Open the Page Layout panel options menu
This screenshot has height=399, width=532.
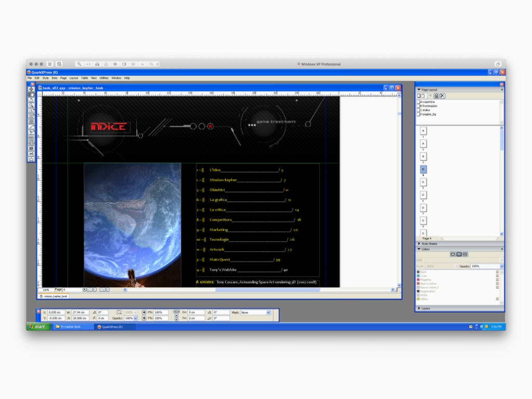pyautogui.click(x=502, y=89)
